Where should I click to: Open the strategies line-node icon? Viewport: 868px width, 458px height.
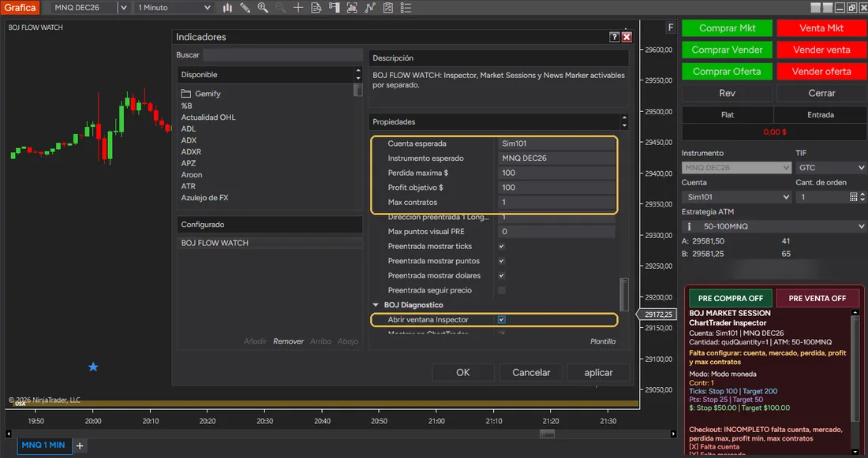point(370,8)
